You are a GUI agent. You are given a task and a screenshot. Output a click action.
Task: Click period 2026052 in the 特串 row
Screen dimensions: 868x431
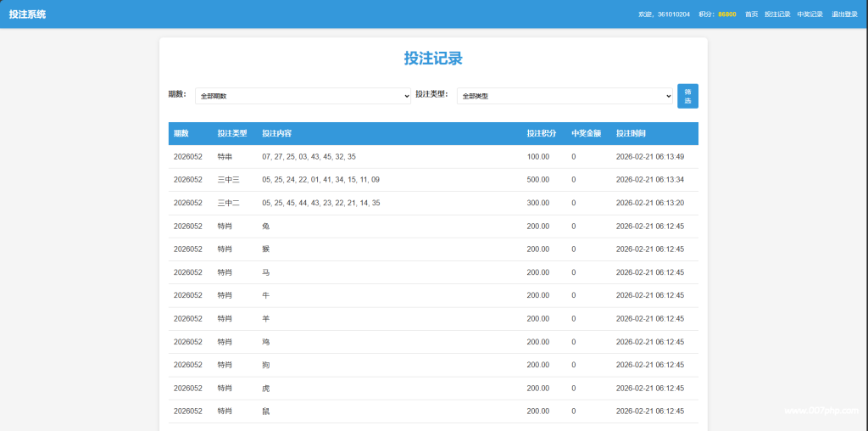click(x=187, y=157)
